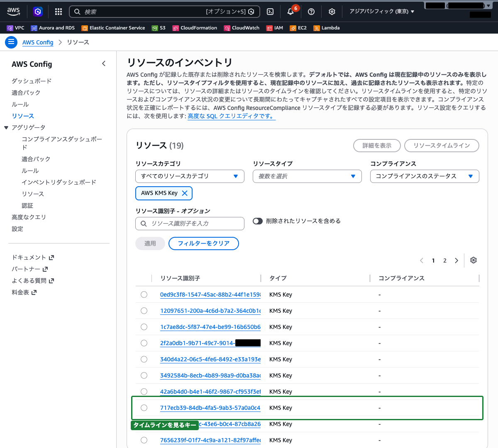Open the CloudFormation shortcut

[x=195, y=28]
